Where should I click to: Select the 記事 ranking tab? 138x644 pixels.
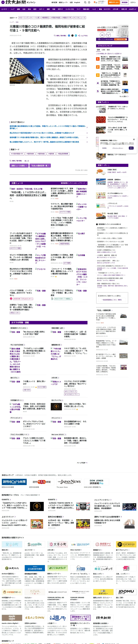(98, 50)
